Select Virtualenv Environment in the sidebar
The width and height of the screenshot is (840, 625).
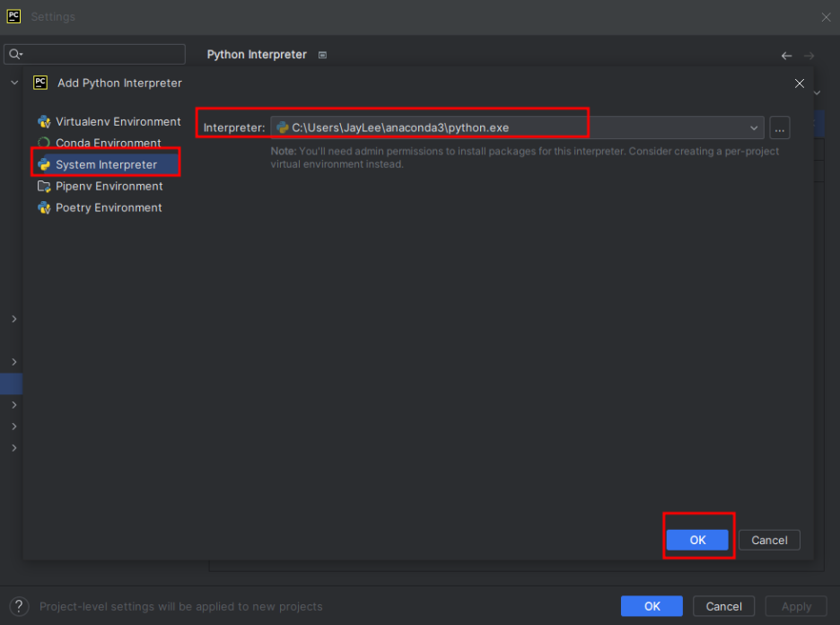109,121
